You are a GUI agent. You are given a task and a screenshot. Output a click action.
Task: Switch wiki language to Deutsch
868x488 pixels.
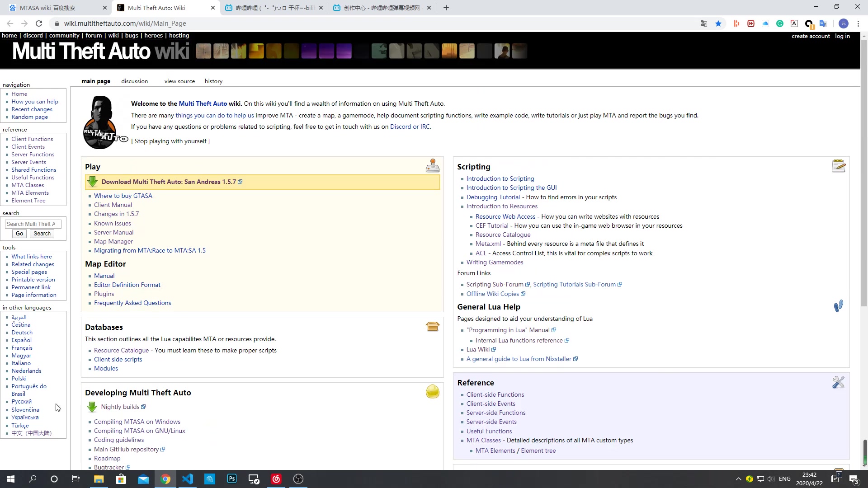22,333
